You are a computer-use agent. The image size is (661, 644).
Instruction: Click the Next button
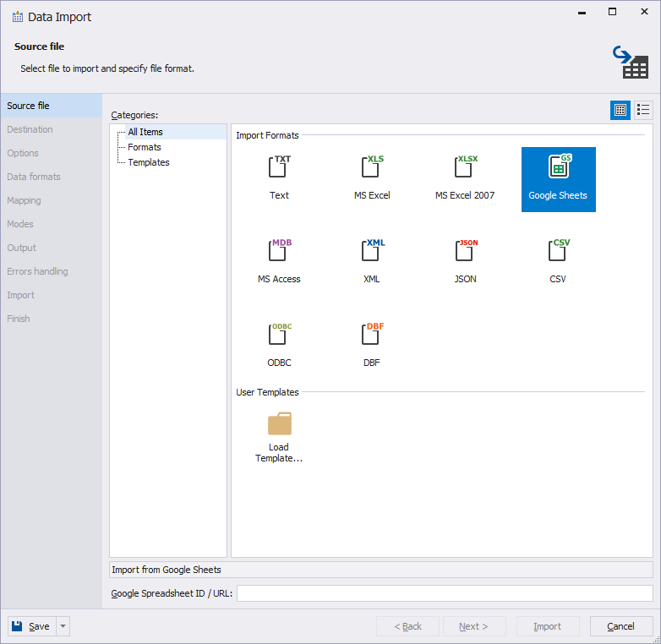474,626
